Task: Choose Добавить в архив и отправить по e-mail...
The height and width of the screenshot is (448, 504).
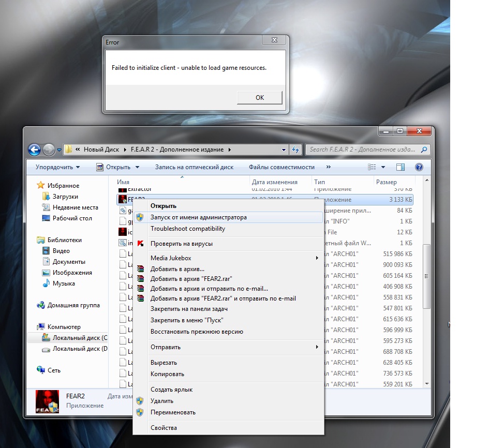Action: [x=229, y=289]
